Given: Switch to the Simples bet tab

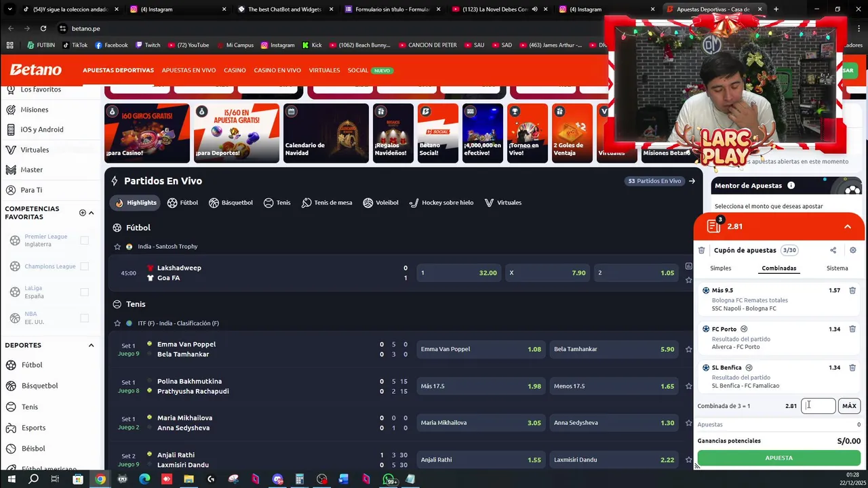Looking at the screenshot, I should click(720, 268).
